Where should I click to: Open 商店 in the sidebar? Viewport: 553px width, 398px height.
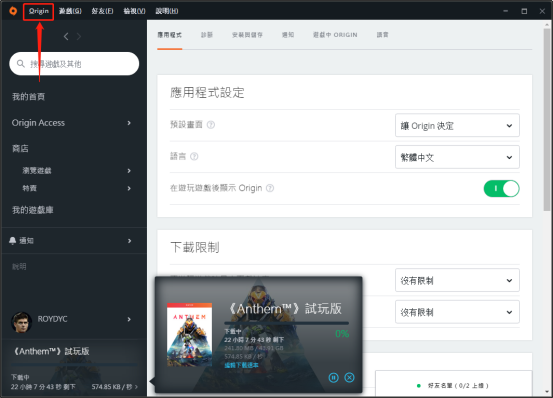tap(20, 148)
